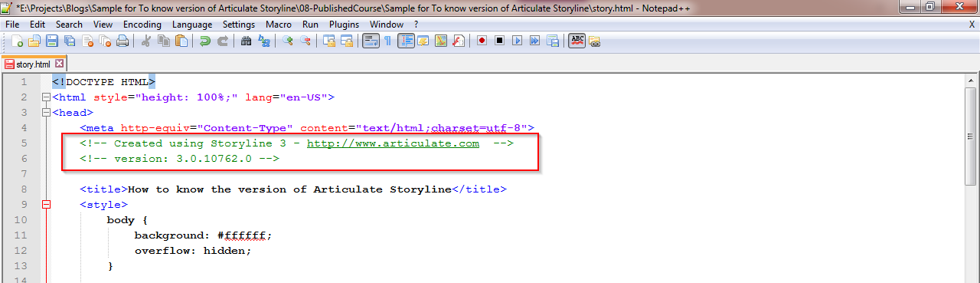This screenshot has height=283, width=980.
Task: Click the icon right of ABC spell check
Action: (594, 41)
